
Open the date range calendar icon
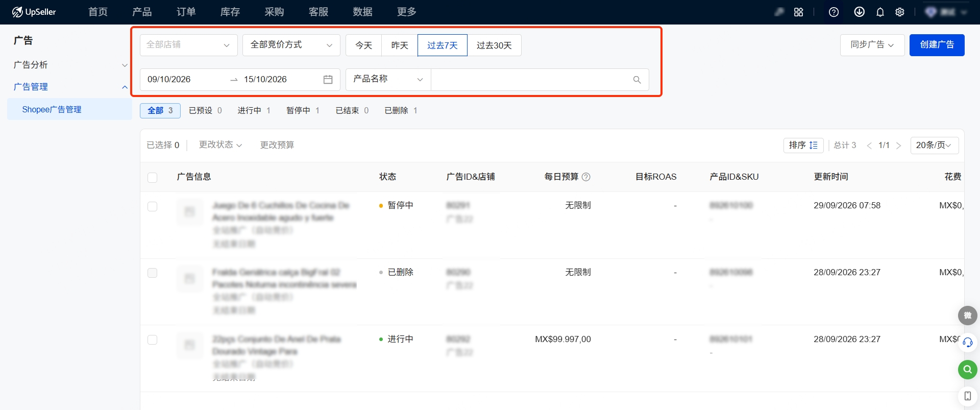pos(328,80)
